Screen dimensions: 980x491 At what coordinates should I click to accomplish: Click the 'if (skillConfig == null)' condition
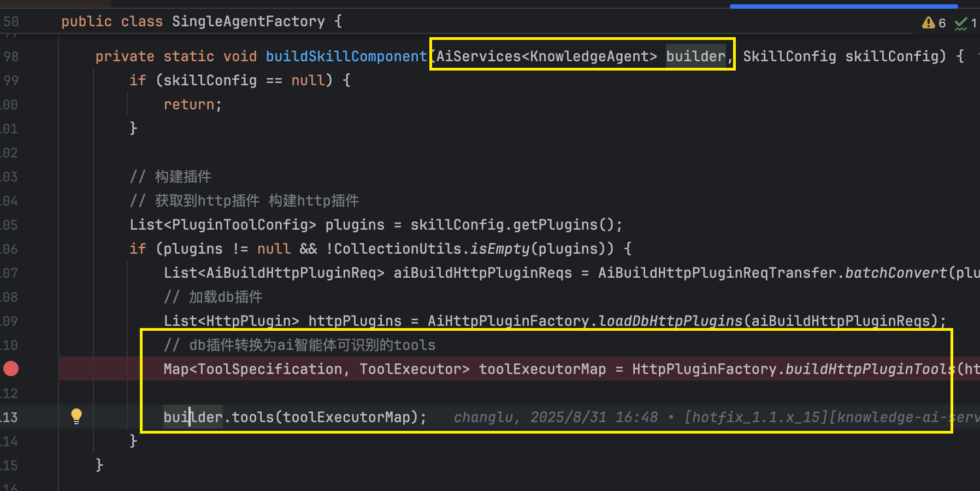pos(231,80)
